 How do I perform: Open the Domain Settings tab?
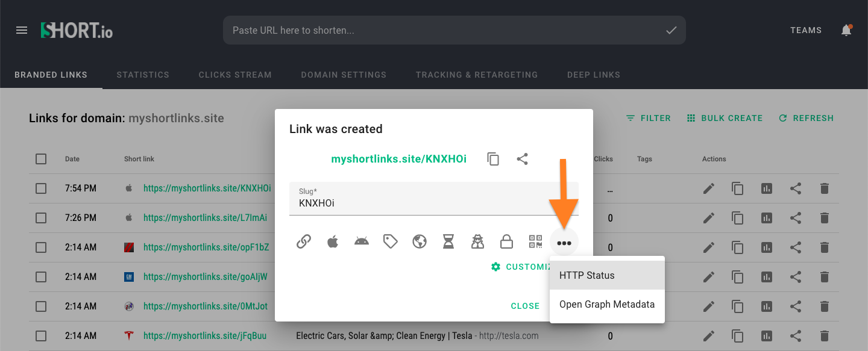(344, 75)
